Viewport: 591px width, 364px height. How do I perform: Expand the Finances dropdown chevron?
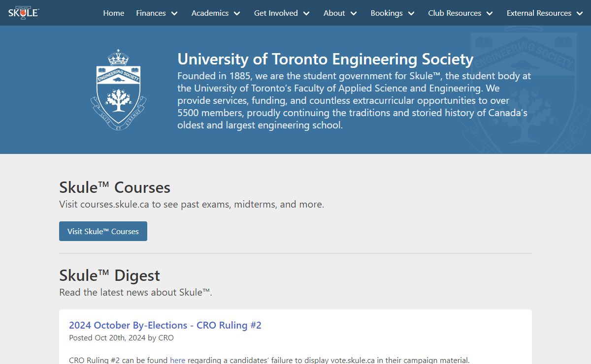click(174, 14)
